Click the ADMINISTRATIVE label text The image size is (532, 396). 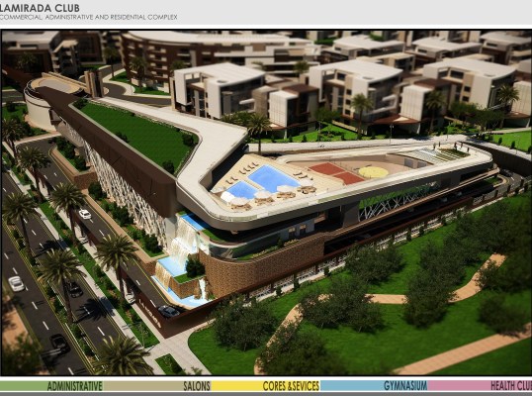74,386
